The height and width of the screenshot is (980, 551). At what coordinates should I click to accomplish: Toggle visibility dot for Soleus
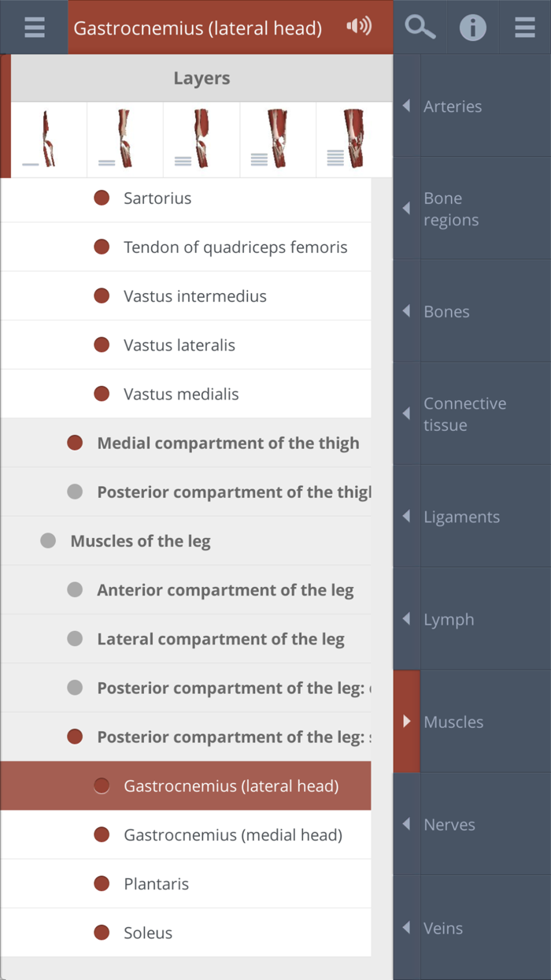102,933
